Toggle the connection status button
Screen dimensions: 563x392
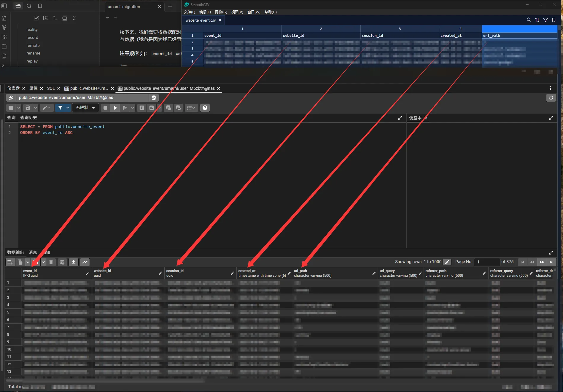pyautogui.click(x=11, y=98)
